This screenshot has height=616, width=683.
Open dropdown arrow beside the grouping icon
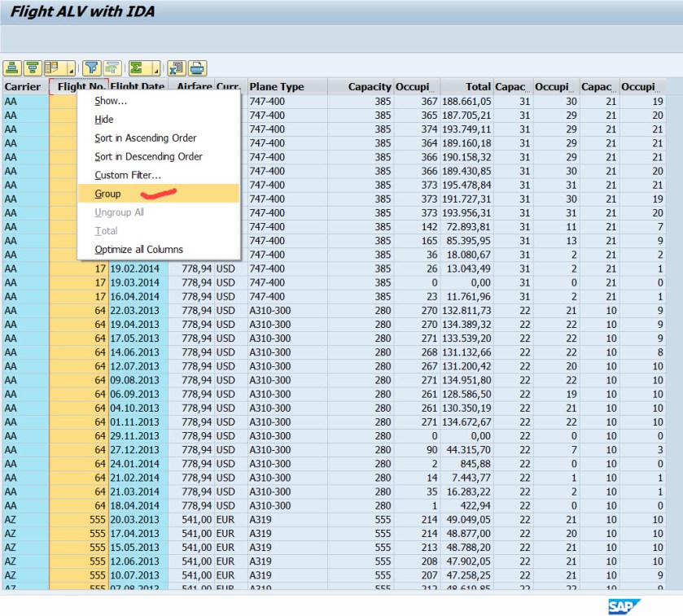click(x=71, y=69)
